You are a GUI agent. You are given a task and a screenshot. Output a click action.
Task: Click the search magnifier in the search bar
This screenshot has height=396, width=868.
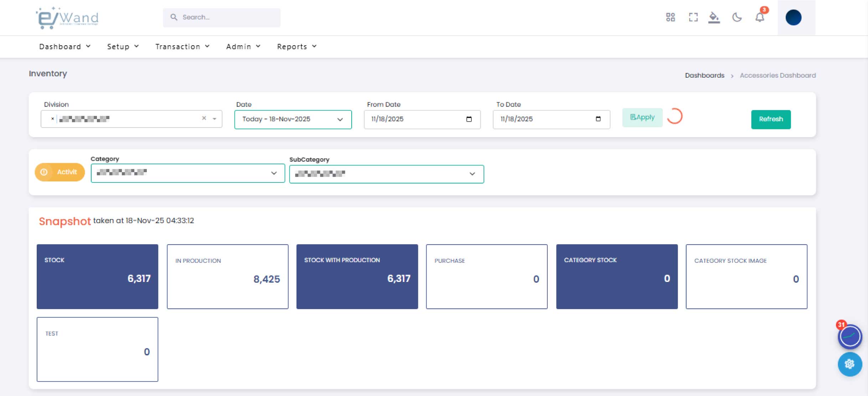tap(174, 17)
